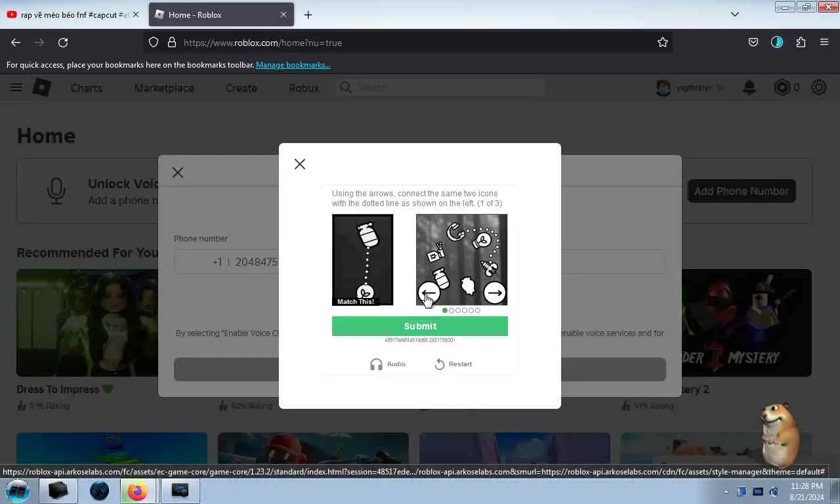Click the Firefox back navigation arrow

click(16, 42)
